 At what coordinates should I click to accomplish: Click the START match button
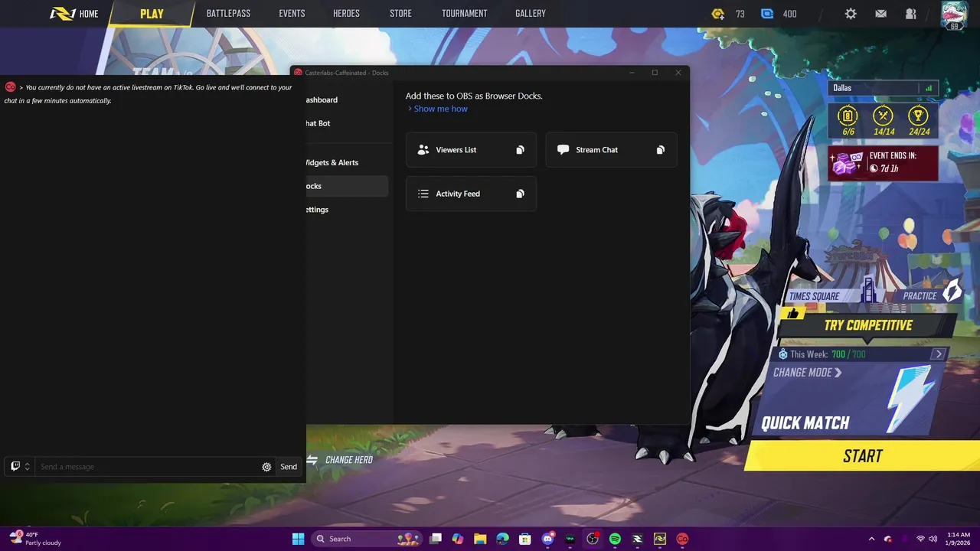tap(863, 456)
